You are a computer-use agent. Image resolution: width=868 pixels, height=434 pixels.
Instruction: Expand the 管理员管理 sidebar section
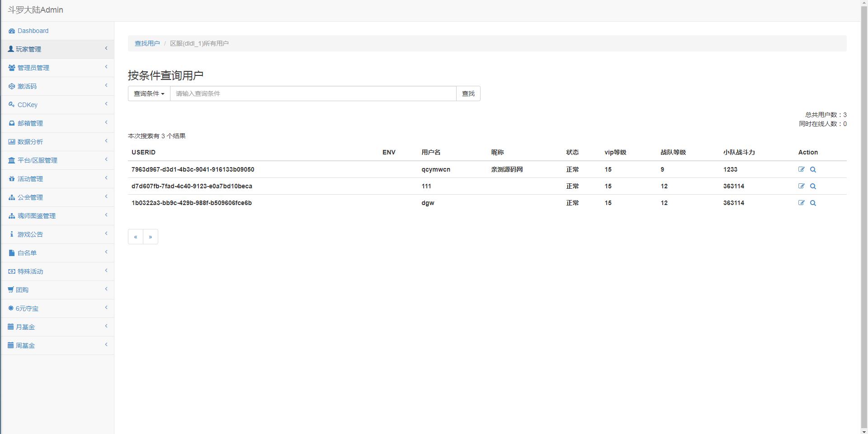pos(33,68)
